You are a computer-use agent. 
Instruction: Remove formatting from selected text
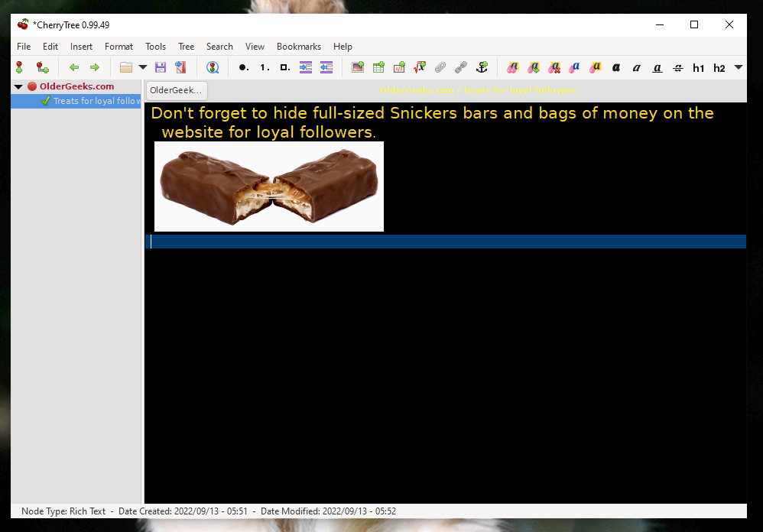(554, 67)
